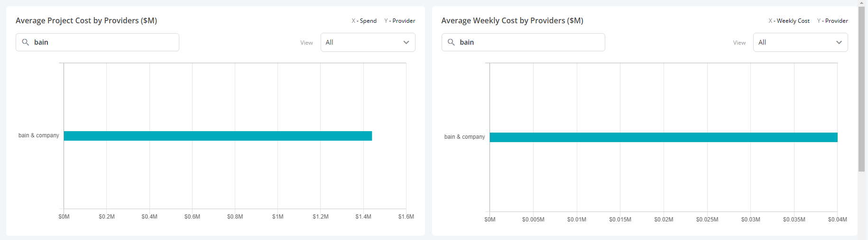Click the $0.2M axis tick label

[x=107, y=217]
